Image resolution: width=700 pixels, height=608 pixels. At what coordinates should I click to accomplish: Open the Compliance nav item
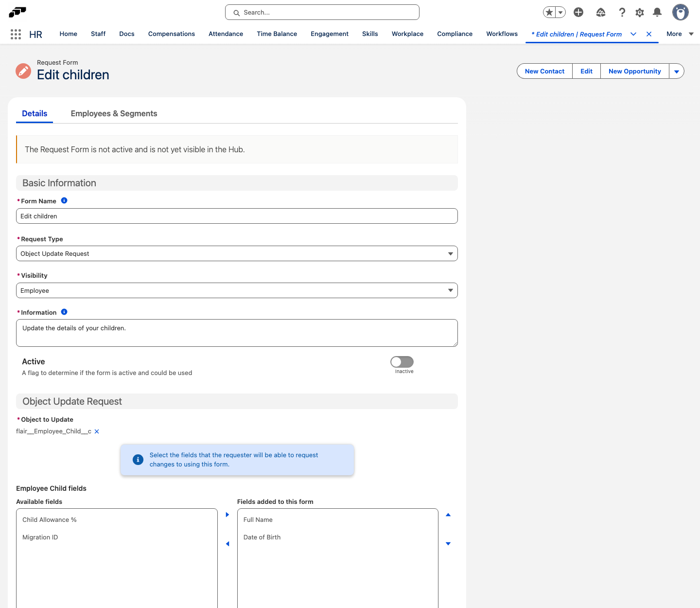455,34
